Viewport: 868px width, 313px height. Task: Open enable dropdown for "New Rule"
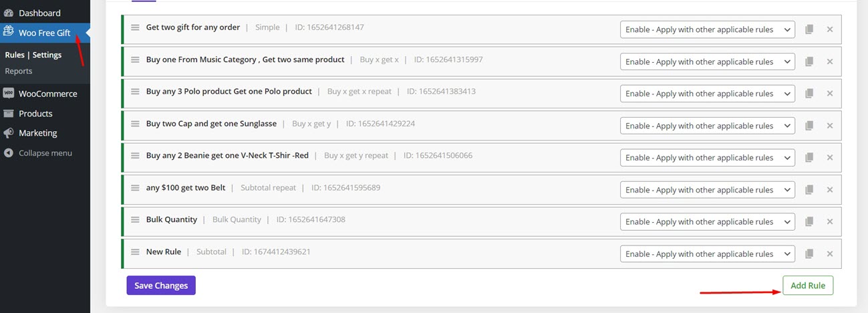pos(708,253)
